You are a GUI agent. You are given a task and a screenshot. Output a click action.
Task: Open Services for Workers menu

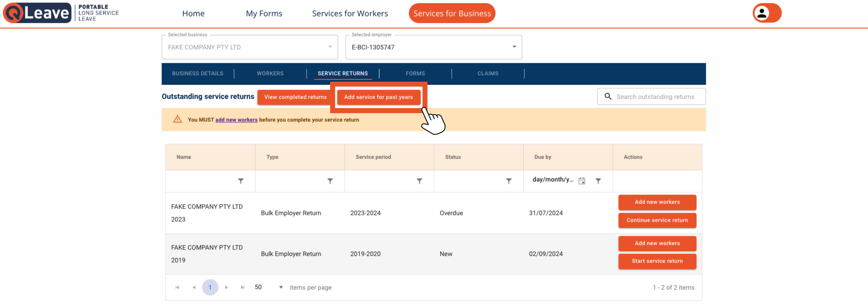(x=350, y=13)
